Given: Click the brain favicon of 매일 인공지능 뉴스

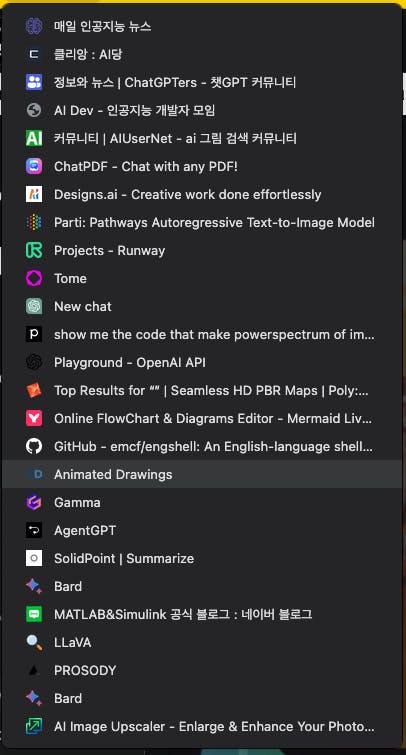Looking at the screenshot, I should tap(34, 26).
